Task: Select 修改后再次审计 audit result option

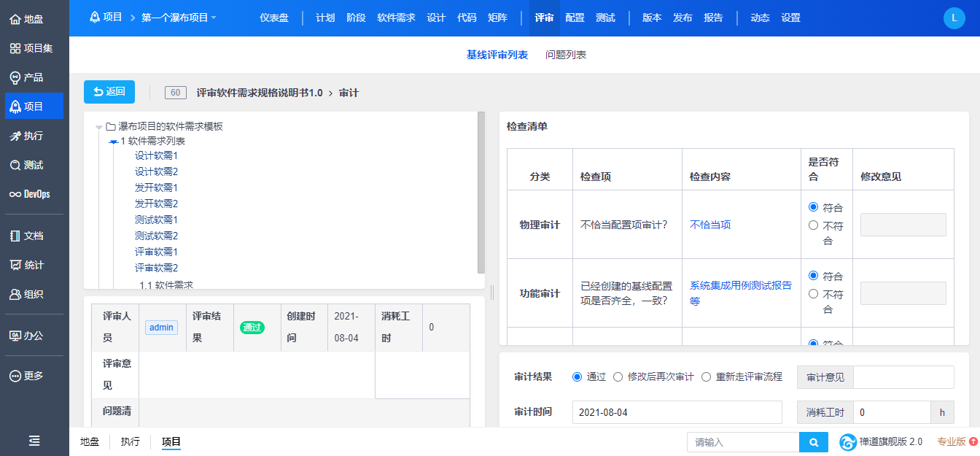Action: click(x=618, y=377)
